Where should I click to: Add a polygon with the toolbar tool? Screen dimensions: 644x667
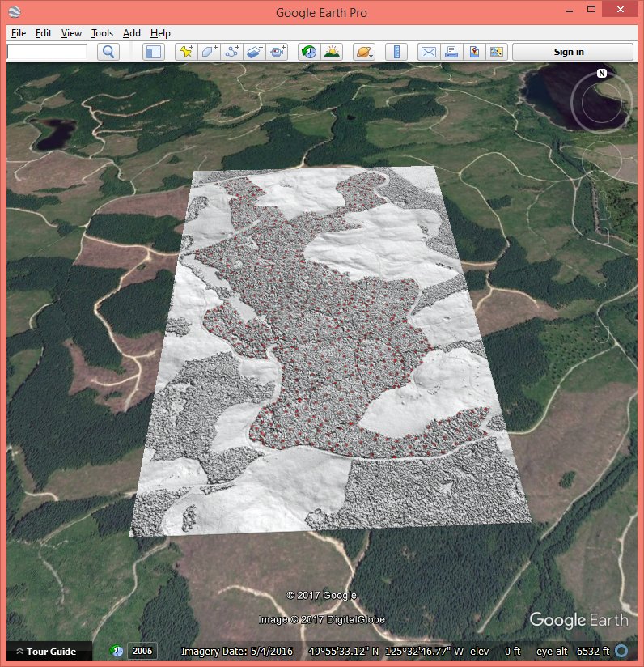click(209, 52)
